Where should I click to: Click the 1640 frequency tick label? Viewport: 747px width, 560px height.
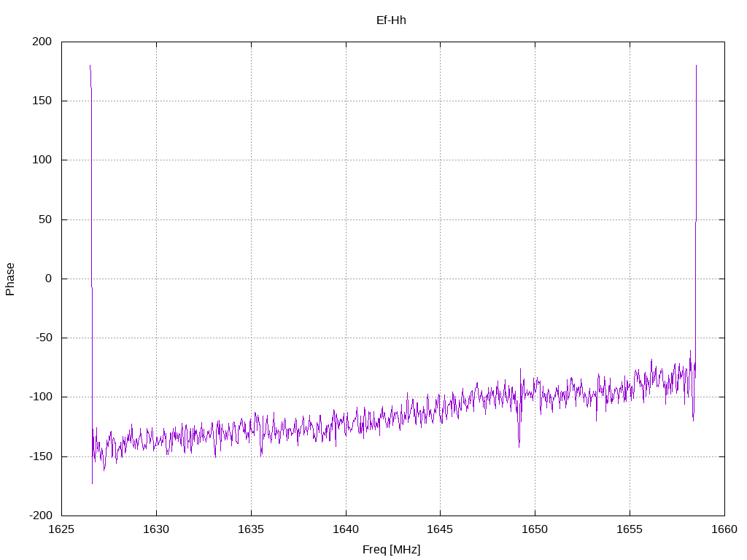click(x=346, y=529)
